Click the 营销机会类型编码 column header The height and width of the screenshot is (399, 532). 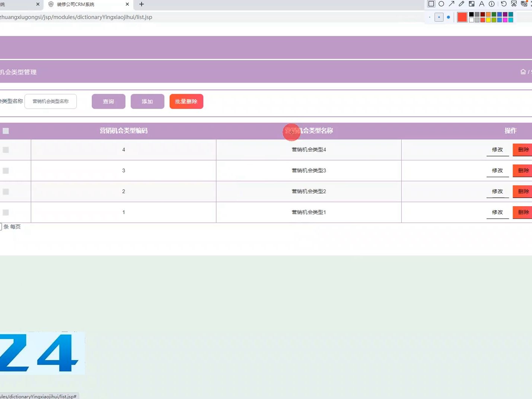point(124,131)
